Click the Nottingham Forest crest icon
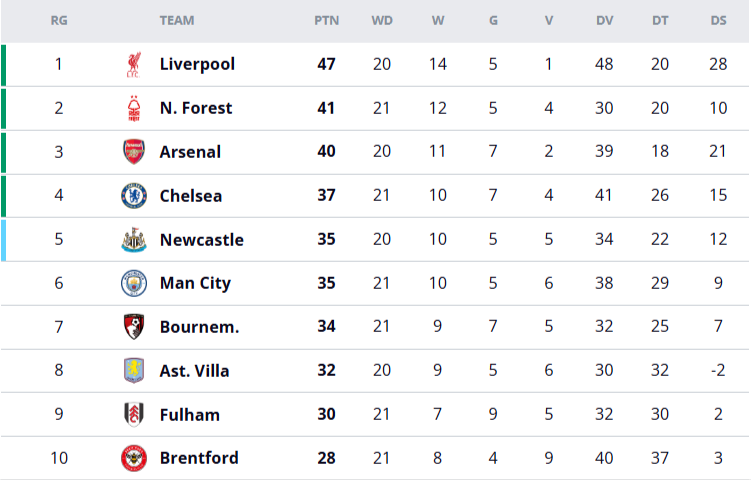This screenshot has height=480, width=751. pyautogui.click(x=133, y=108)
